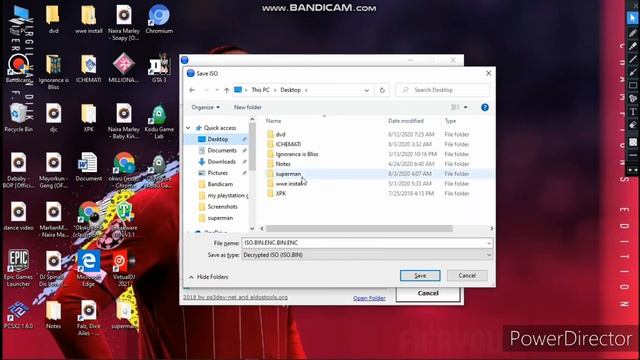
Task: Open the dvd folder desktop icon
Action: pos(53,19)
